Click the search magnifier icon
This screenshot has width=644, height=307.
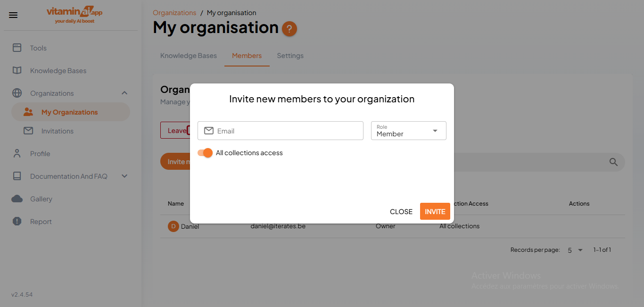tap(613, 162)
